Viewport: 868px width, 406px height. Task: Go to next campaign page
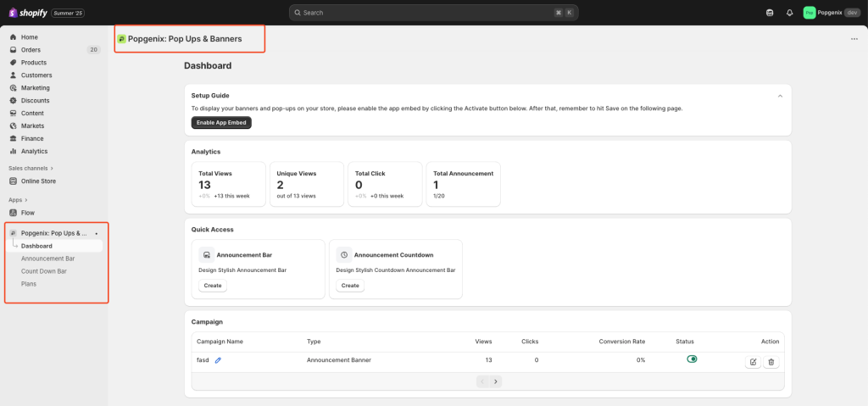495,381
